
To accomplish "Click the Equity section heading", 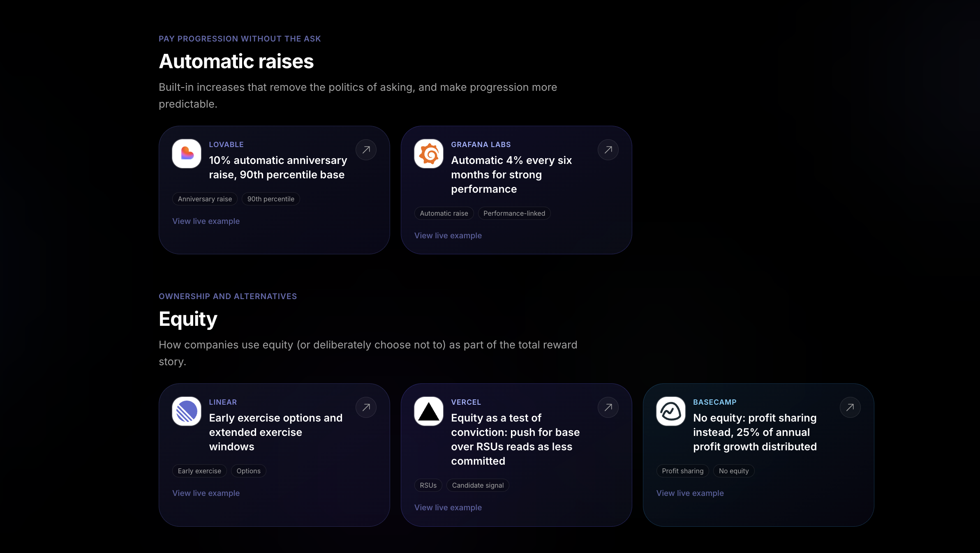I will click(188, 319).
